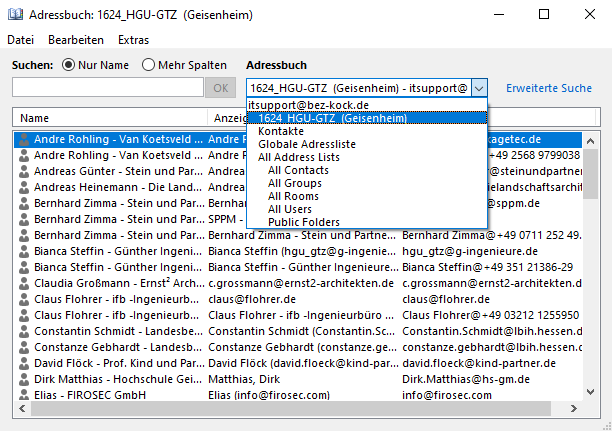Click contact icon beside Constanze Gebhardt
Image resolution: width=612 pixels, height=431 pixels.
tap(24, 345)
